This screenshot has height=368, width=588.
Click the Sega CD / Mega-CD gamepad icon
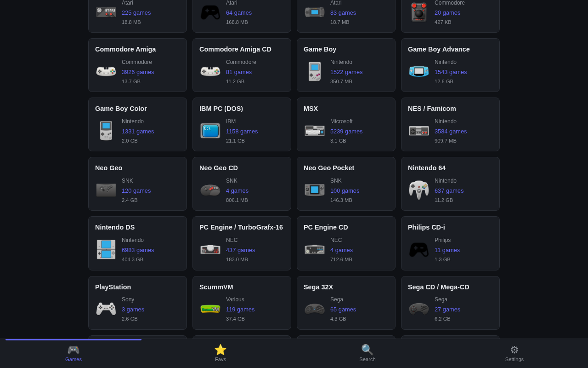(x=419, y=309)
